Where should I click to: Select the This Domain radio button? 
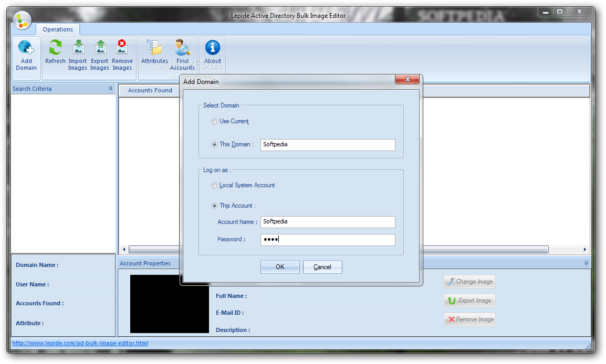point(214,145)
